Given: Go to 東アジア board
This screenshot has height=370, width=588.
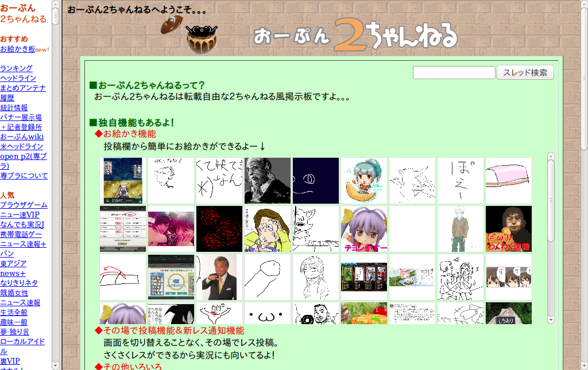Looking at the screenshot, I should 14,264.
